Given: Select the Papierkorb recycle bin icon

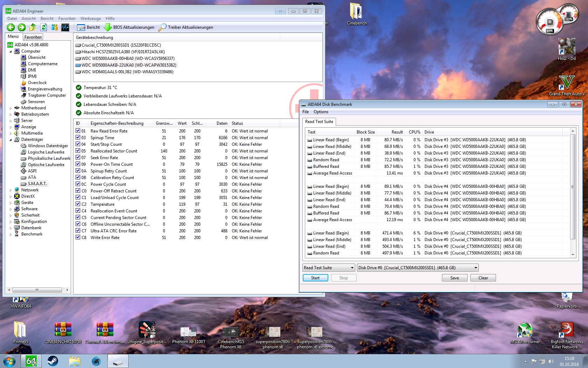Looking at the screenshot, I should point(567,301).
